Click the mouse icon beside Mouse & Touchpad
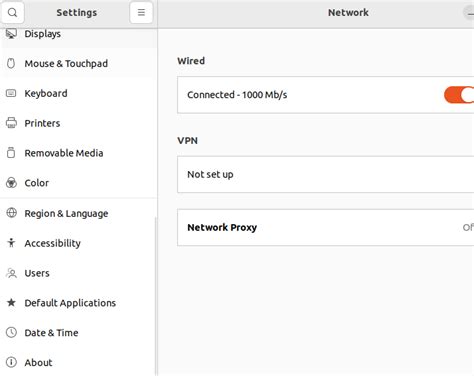474x376 pixels. click(11, 63)
